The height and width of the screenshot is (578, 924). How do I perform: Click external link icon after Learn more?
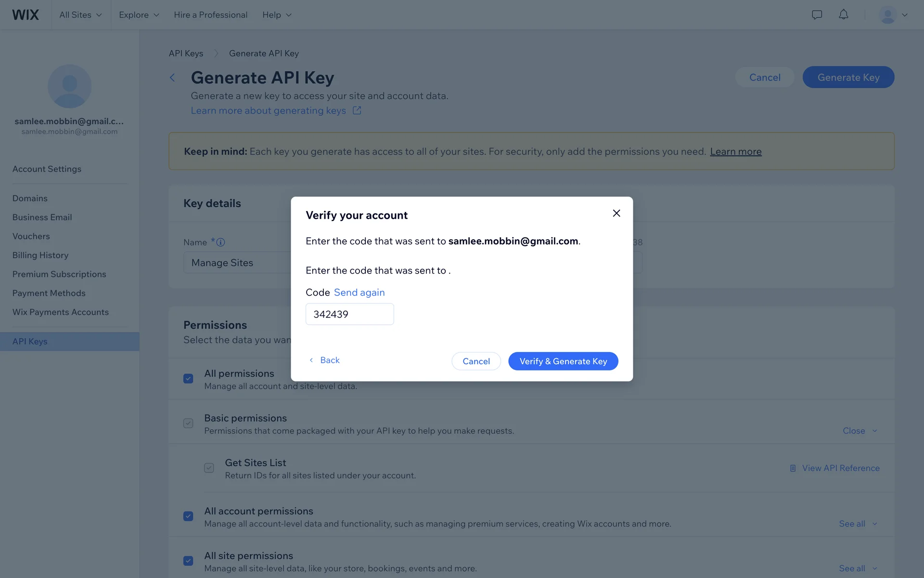pyautogui.click(x=357, y=111)
